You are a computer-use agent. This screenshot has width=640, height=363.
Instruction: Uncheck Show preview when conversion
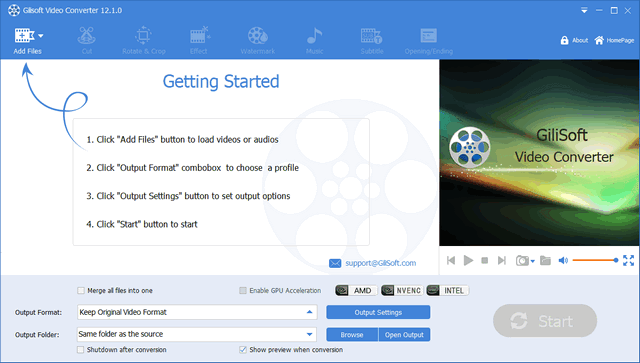click(243, 350)
